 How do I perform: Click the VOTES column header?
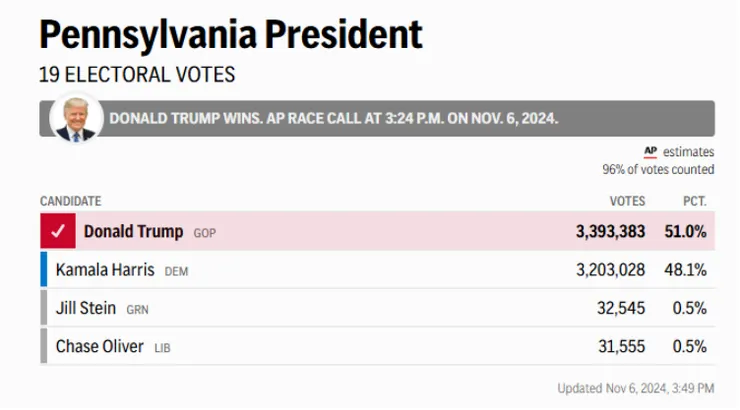click(x=627, y=201)
